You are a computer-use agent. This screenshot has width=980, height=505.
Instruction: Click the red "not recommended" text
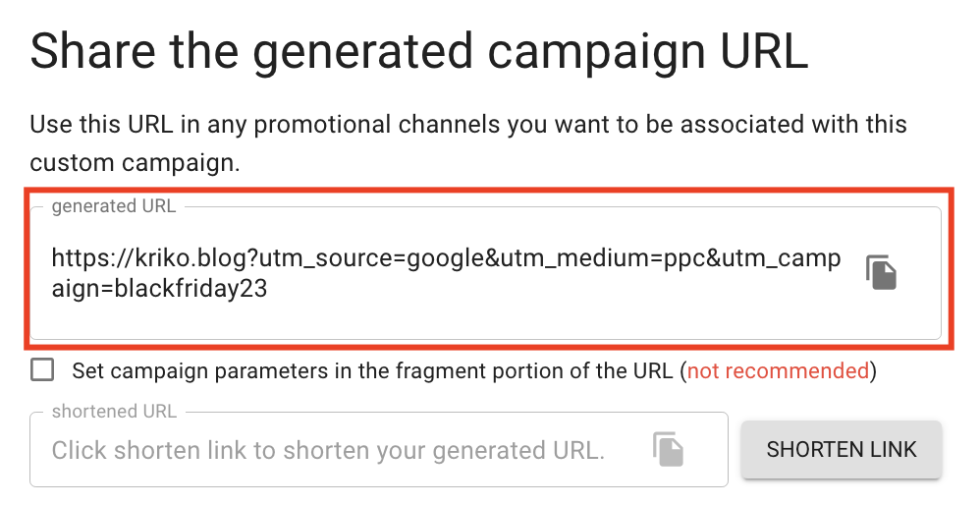click(x=778, y=371)
